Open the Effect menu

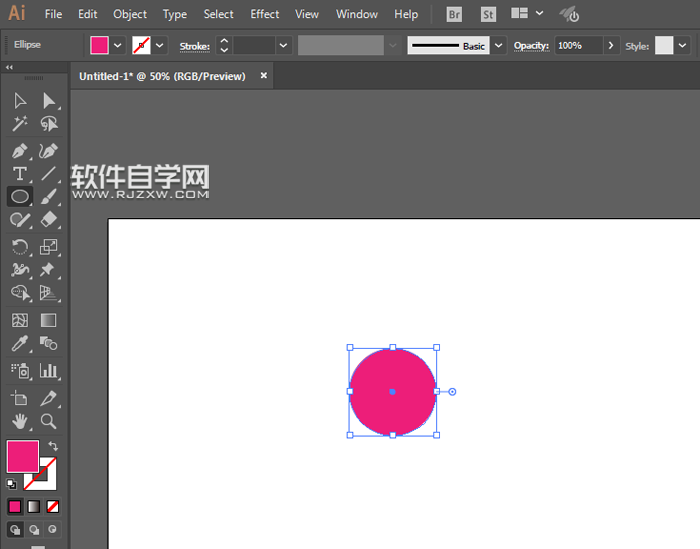[265, 14]
